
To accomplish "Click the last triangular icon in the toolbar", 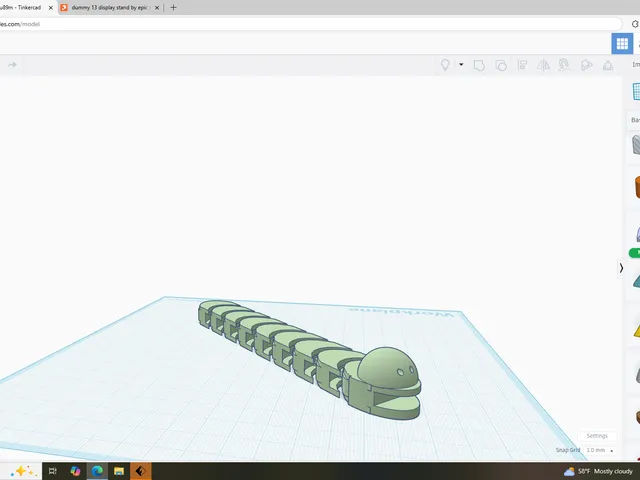I will [608, 65].
